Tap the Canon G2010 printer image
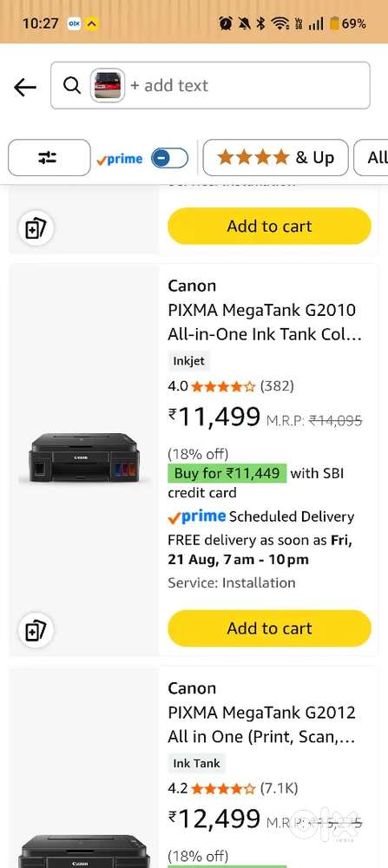The image size is (388, 868). point(83,458)
